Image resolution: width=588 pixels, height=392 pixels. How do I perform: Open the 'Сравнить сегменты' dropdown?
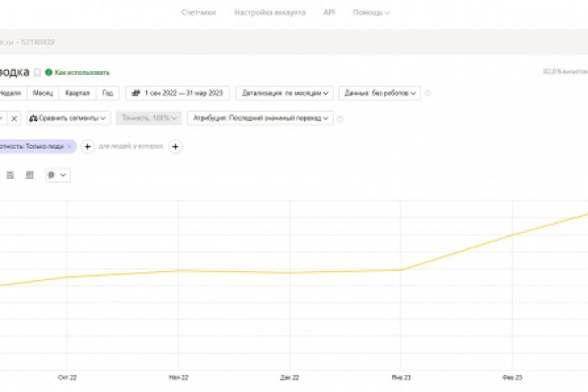click(69, 118)
